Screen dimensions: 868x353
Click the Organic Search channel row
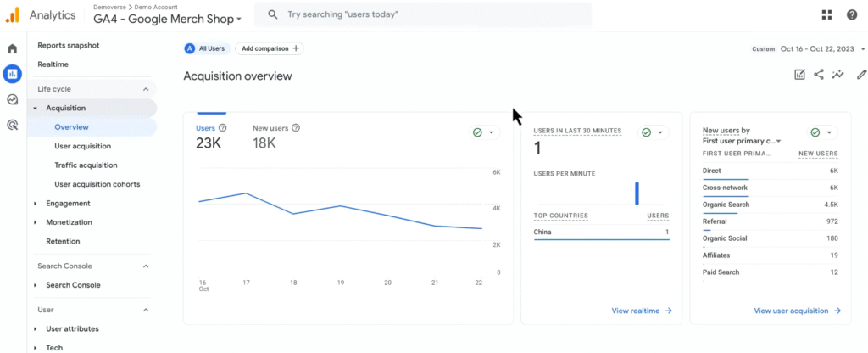(770, 205)
